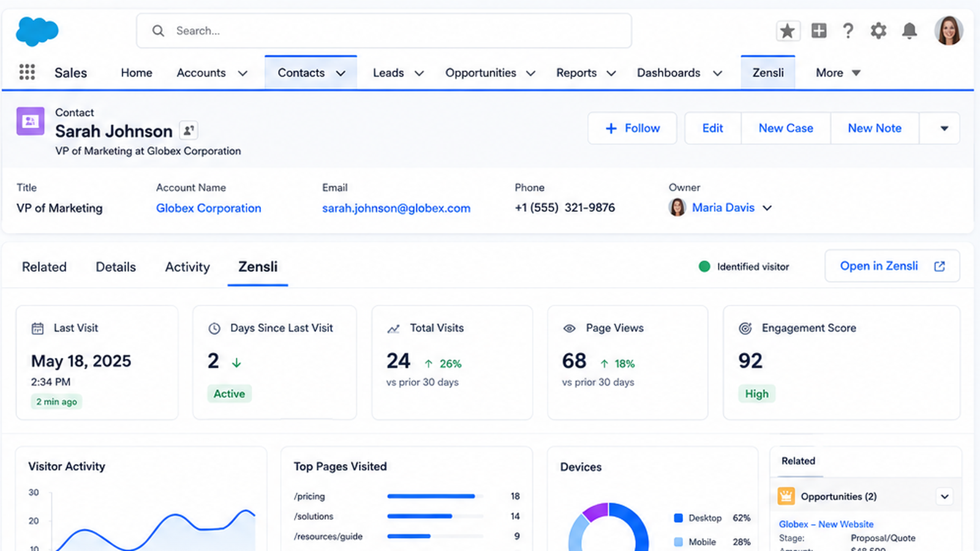Click the down arrow next to 2 days
Image resolution: width=980 pixels, height=551 pixels.
pos(236,363)
